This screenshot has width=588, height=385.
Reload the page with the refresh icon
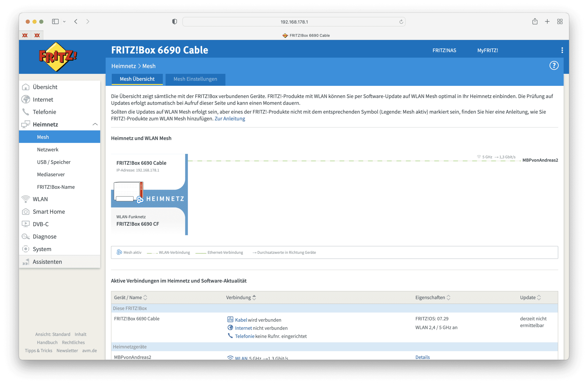coord(401,22)
